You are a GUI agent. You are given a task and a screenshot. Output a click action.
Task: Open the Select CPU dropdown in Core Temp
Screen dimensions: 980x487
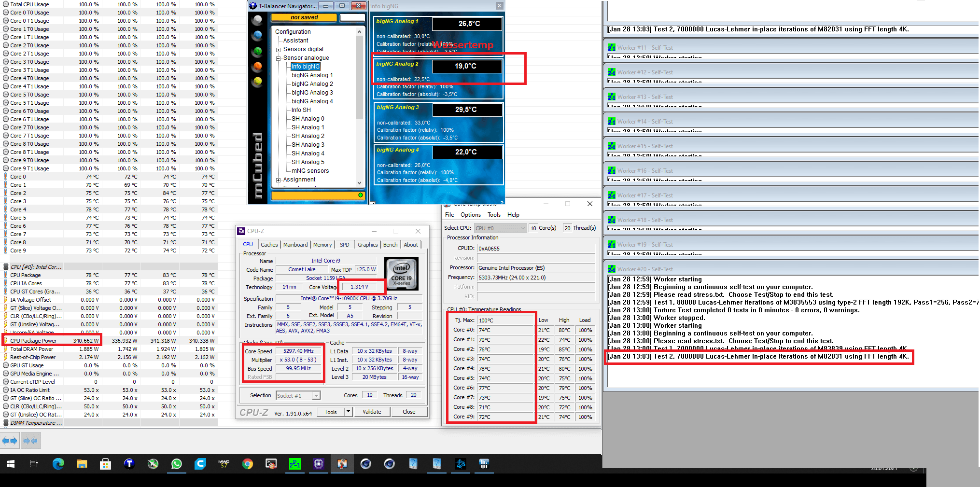coord(500,228)
